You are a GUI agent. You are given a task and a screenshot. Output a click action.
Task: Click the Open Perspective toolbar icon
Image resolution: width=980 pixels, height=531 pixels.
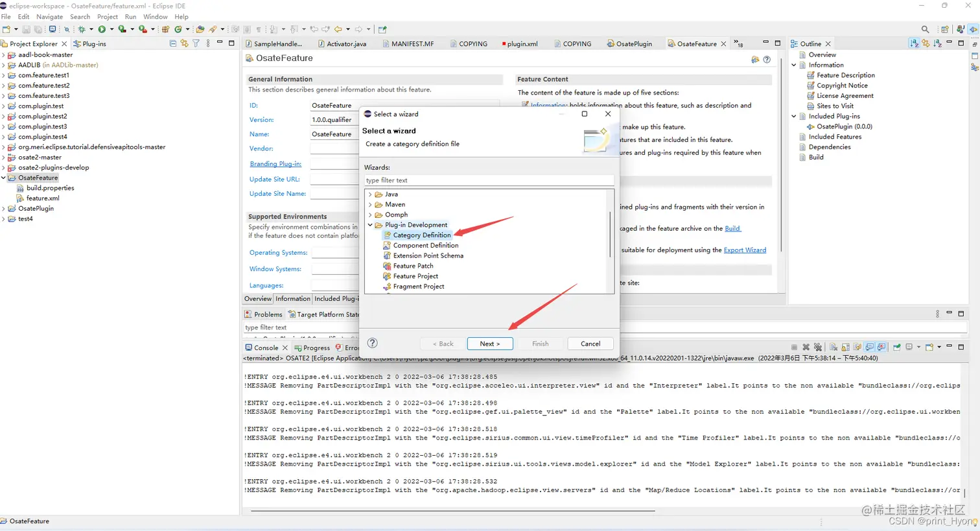(945, 29)
